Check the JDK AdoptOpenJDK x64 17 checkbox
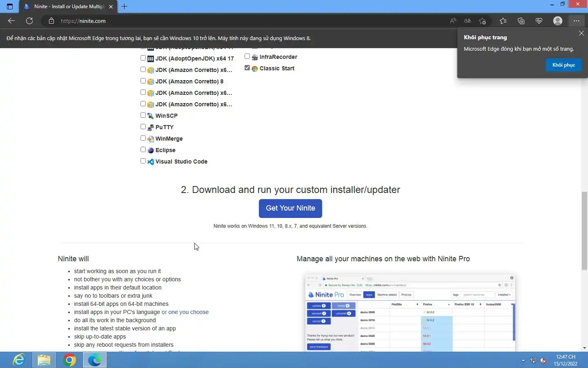588x368 pixels. point(143,58)
